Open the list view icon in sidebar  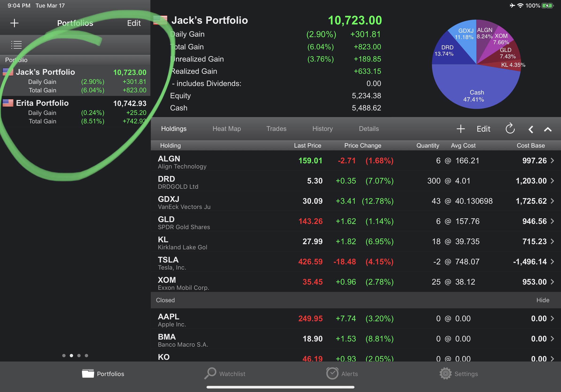(16, 45)
